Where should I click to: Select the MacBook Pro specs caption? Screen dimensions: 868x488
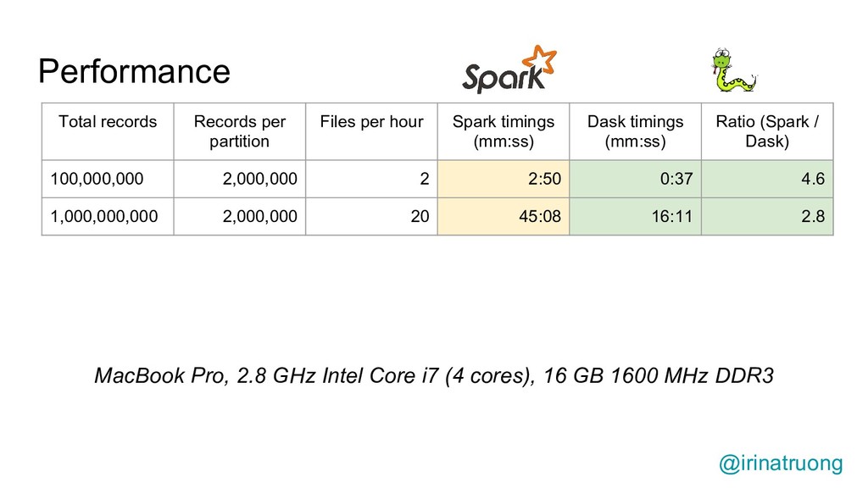433,375
